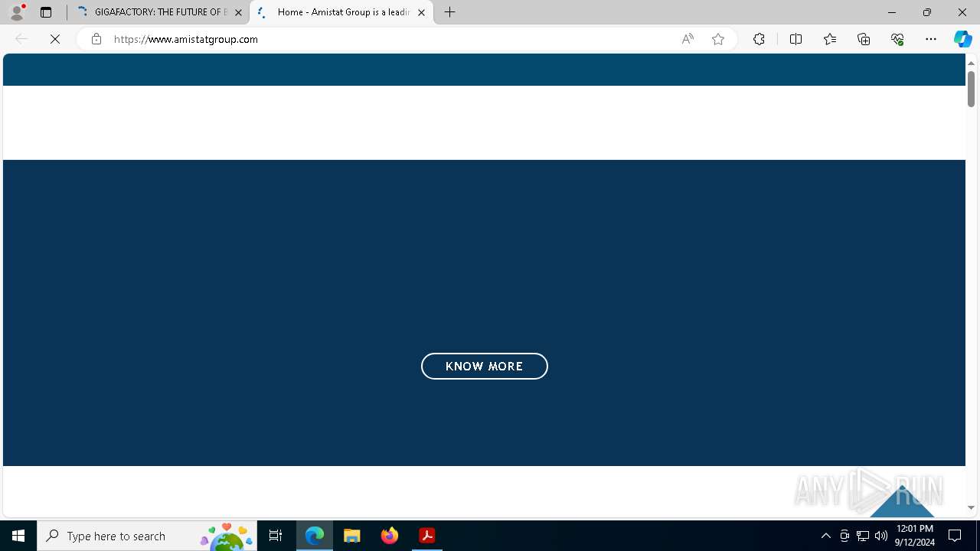
Task: Open a new browser tab
Action: tap(450, 12)
